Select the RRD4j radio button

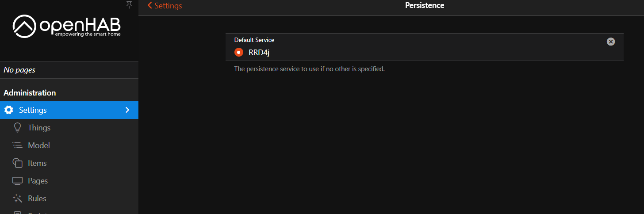(x=239, y=53)
